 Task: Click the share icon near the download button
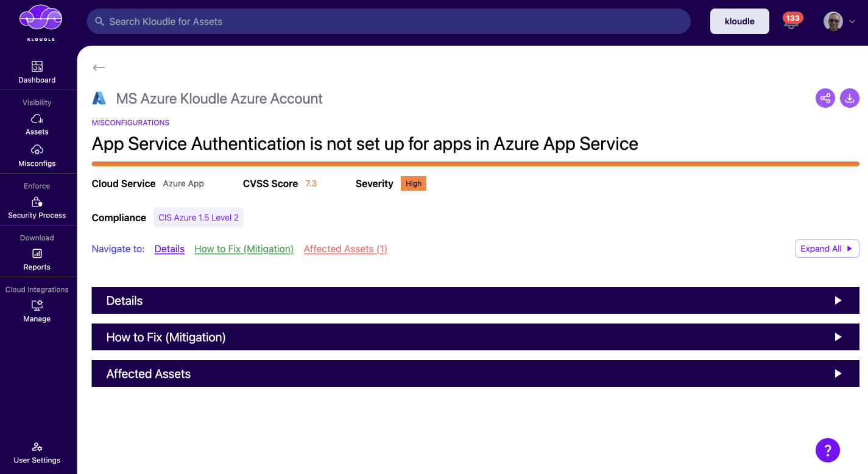coord(825,98)
